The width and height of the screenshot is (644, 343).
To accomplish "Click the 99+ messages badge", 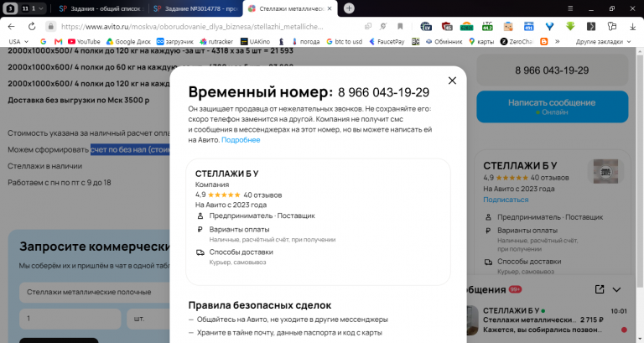I will coord(515,289).
